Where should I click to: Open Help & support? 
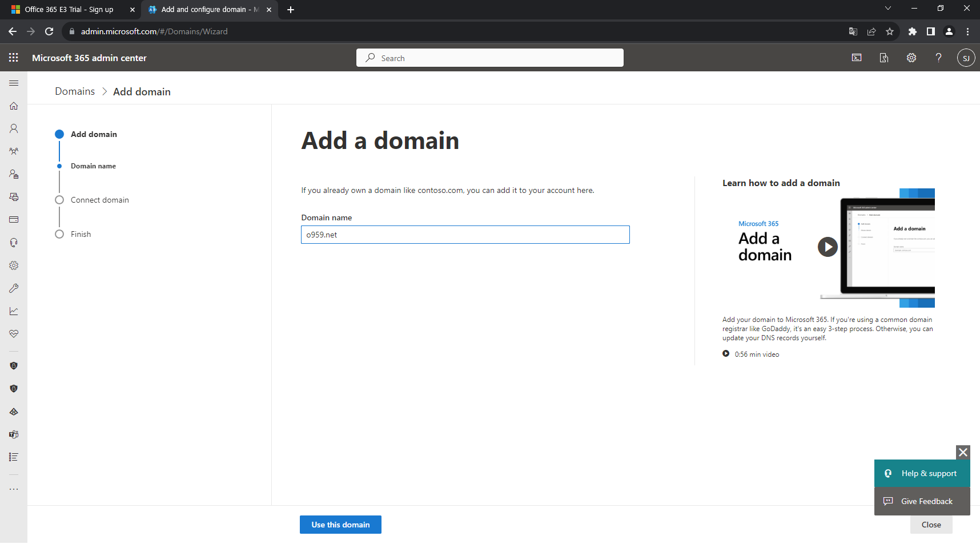point(922,473)
